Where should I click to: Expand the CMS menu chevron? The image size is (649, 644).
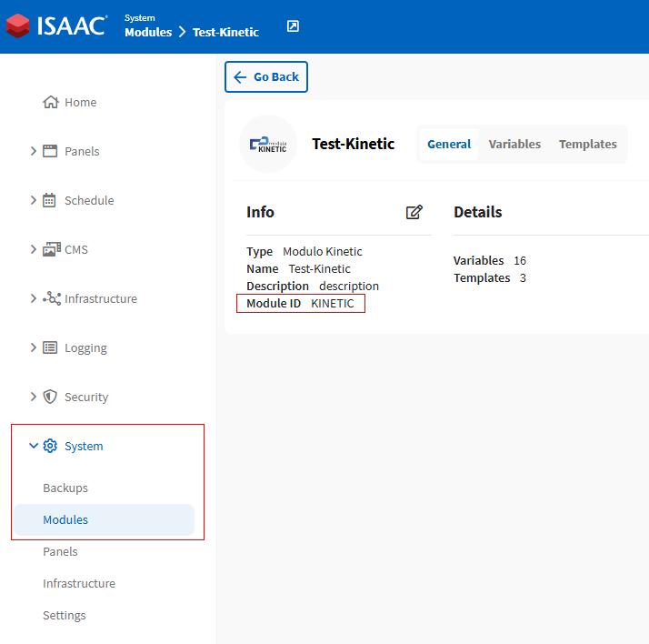(34, 249)
